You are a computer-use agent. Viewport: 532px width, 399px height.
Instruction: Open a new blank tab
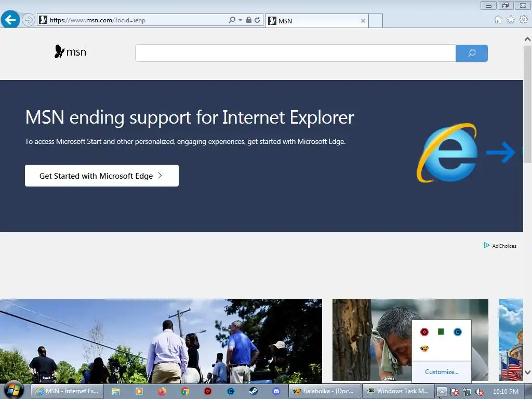point(376,21)
